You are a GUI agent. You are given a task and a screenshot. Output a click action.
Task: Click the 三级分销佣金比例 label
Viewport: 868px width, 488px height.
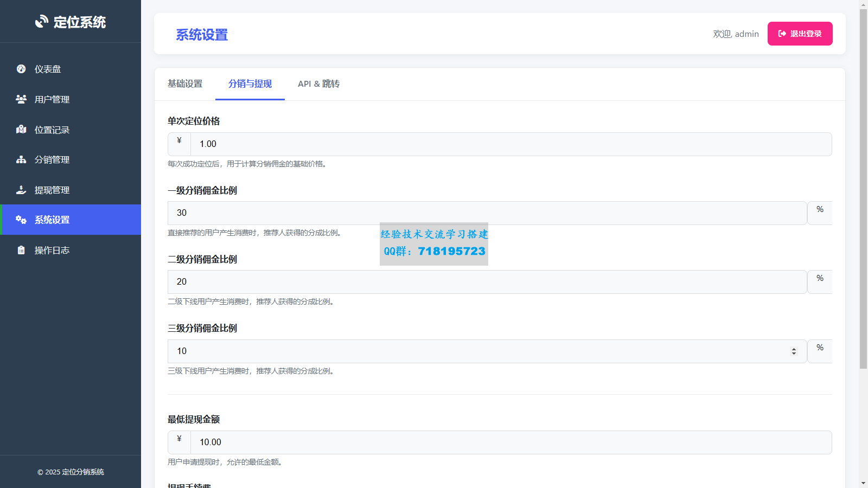click(x=202, y=328)
